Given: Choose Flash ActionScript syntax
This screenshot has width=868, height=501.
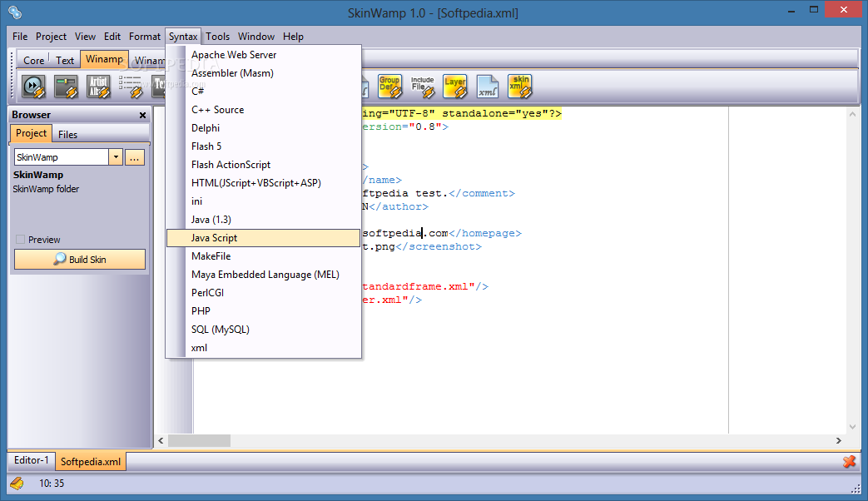Looking at the screenshot, I should [x=264, y=165].
